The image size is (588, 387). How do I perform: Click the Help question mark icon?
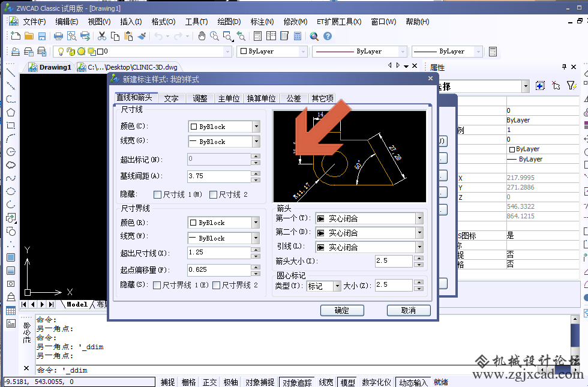(x=328, y=36)
